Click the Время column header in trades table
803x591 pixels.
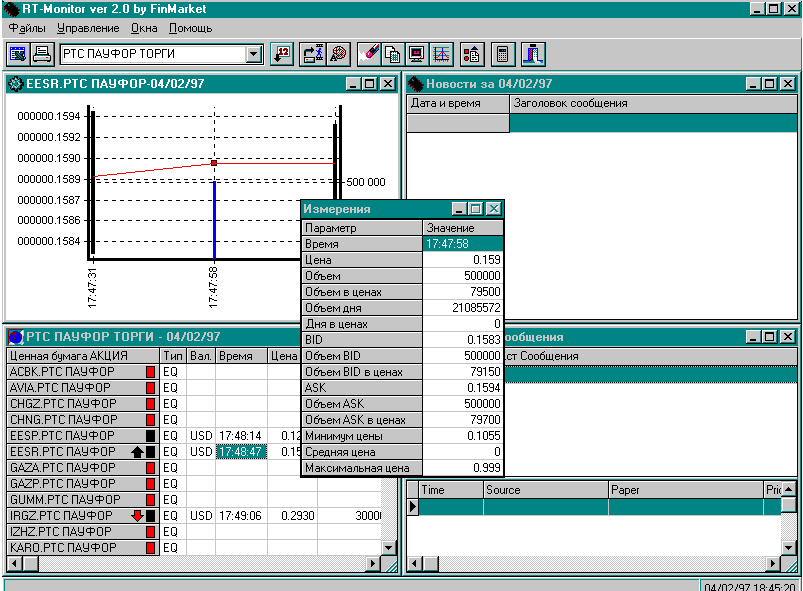pos(240,355)
